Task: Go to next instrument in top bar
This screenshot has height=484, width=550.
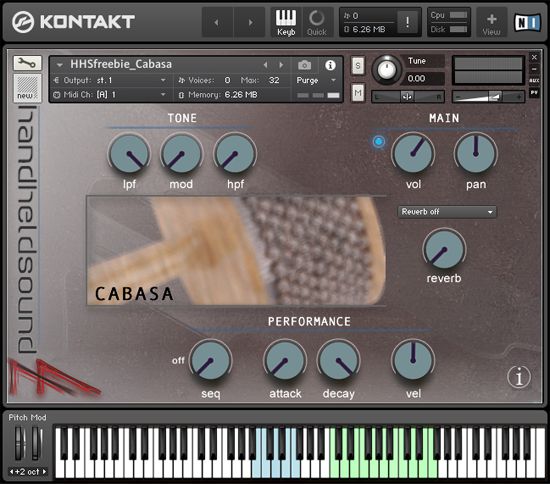Action: (x=250, y=22)
